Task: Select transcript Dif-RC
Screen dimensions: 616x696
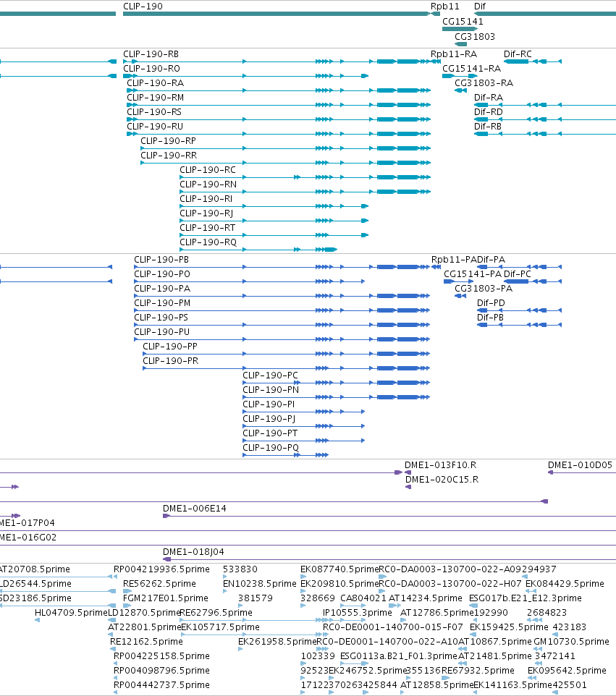Action: click(518, 54)
